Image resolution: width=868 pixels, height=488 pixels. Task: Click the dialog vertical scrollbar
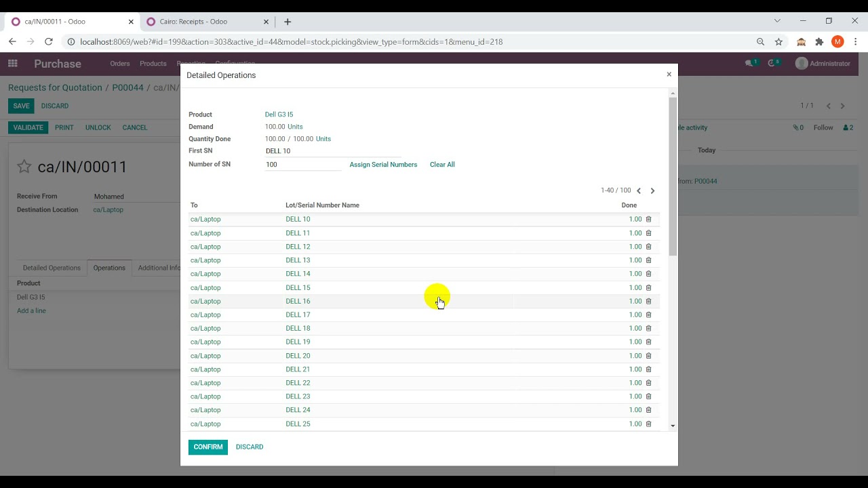tap(673, 176)
